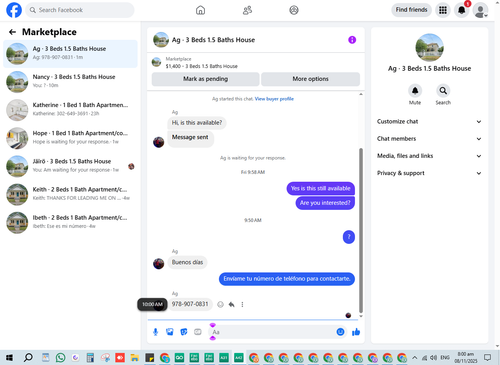Open the Facebook menu grid icon
This screenshot has width=500, height=365.
(443, 10)
